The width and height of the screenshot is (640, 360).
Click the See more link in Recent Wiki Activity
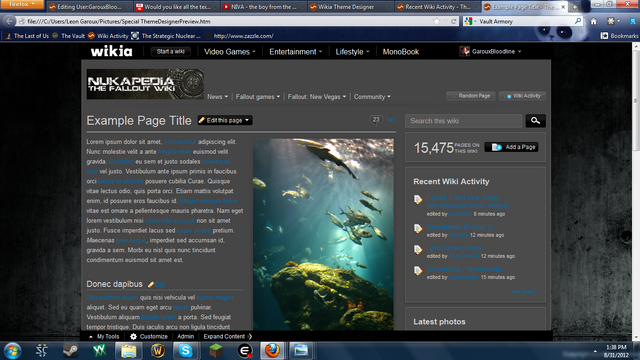[525, 291]
